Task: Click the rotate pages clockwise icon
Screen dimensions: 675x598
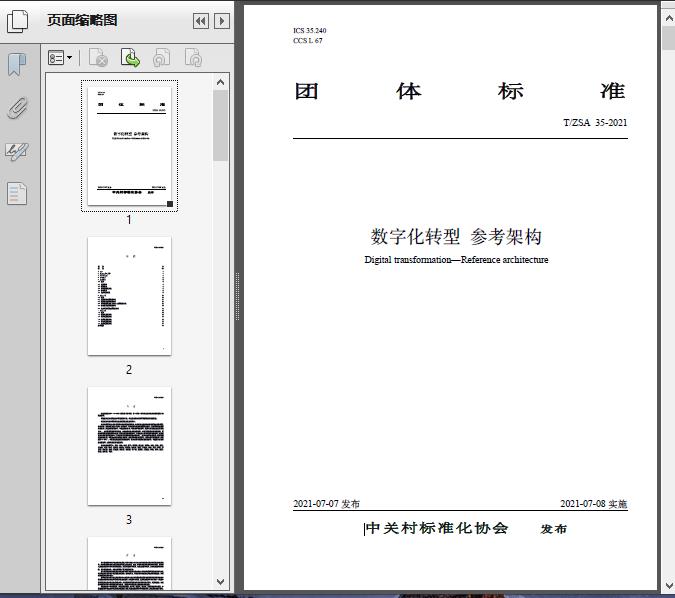Action: [193, 58]
